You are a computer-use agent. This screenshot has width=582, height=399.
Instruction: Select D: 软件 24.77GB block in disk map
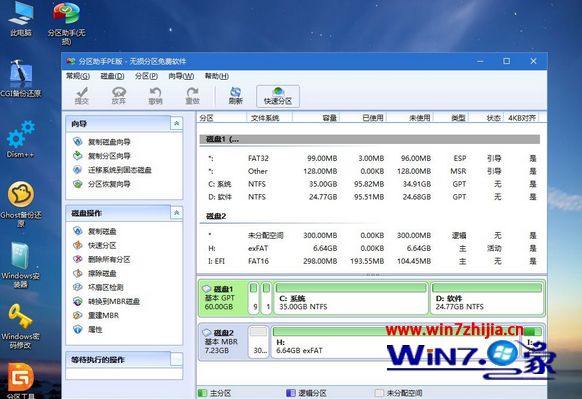click(x=487, y=298)
